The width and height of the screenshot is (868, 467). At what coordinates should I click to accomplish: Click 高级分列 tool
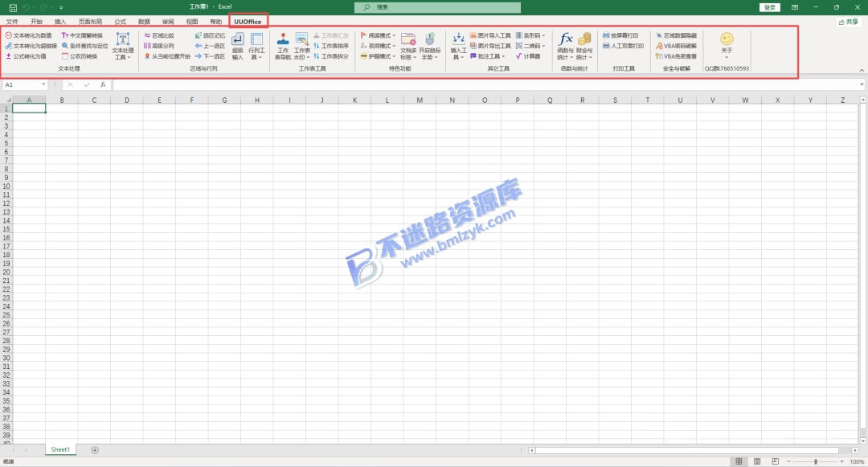coord(159,46)
